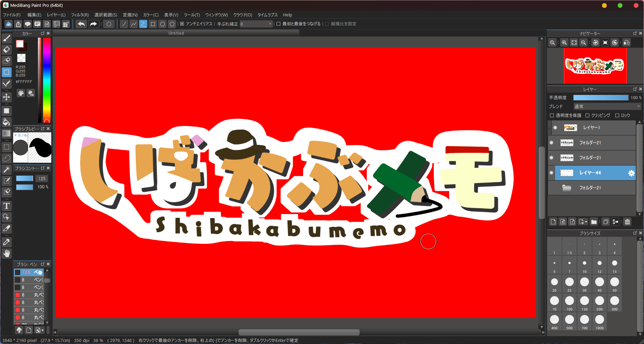Select the Gradient tool
This screenshot has height=344, width=644.
point(6,133)
